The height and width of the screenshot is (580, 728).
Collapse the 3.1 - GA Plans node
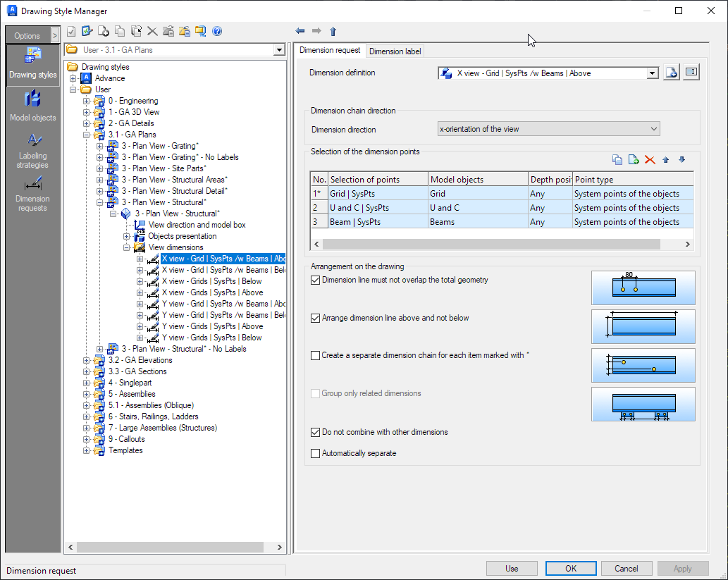click(87, 135)
